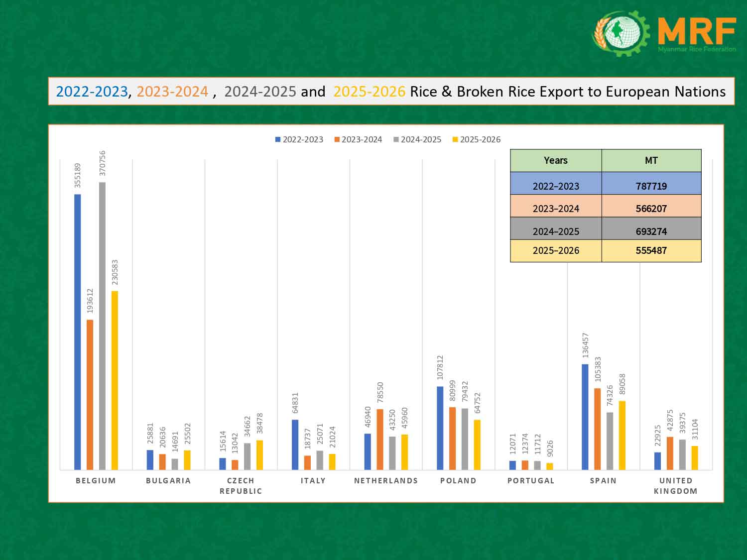Click the Spain 2022-2023 blue bar
The image size is (747, 560).
[x=585, y=417]
